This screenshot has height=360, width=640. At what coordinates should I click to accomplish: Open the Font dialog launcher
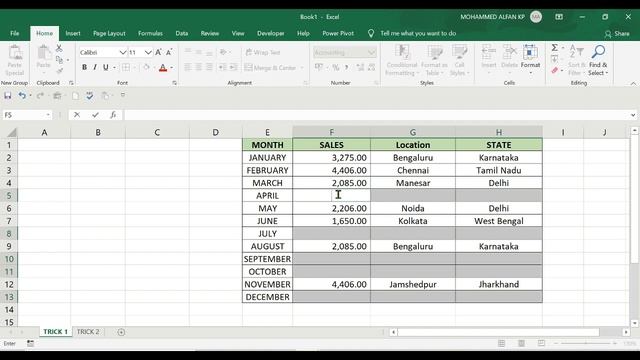pos(175,83)
